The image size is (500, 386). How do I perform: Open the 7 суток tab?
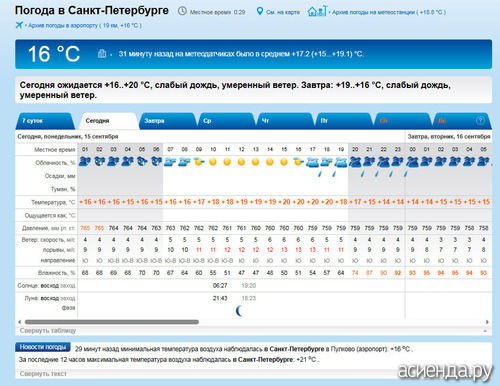pos(45,121)
